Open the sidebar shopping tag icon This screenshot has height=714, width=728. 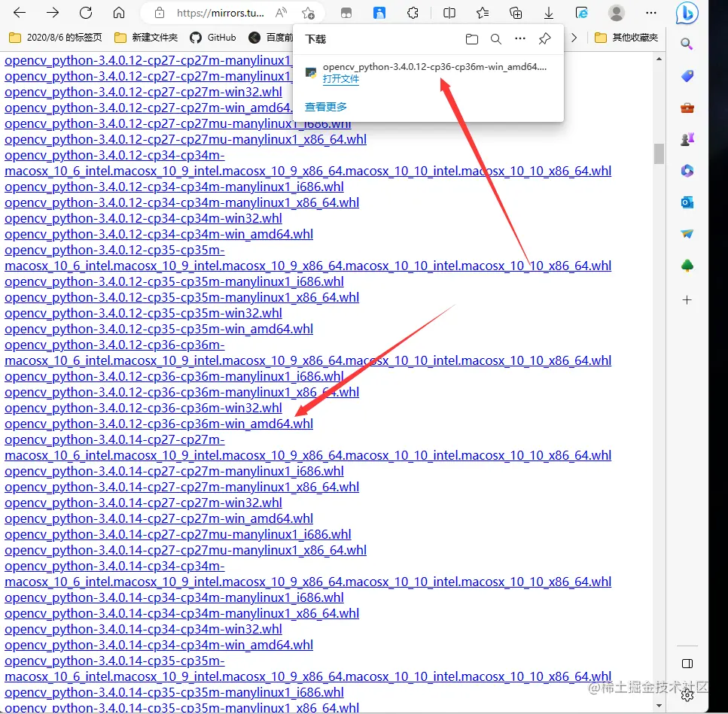point(687,76)
